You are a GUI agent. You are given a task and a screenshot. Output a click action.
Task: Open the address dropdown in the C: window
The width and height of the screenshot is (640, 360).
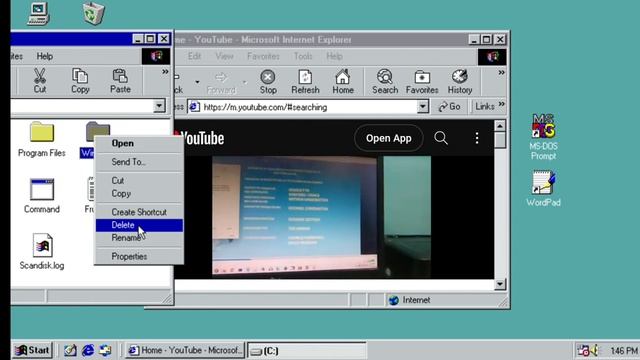159,106
